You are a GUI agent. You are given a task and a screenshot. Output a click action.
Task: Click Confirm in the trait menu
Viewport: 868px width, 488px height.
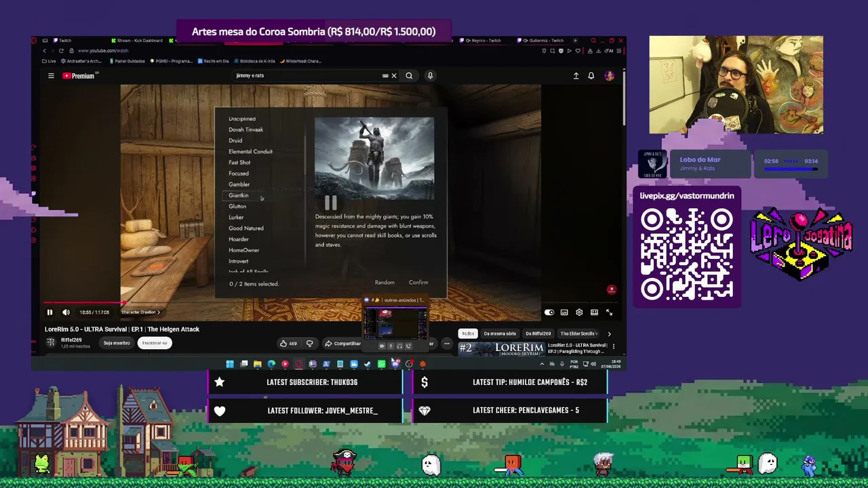pyautogui.click(x=418, y=283)
